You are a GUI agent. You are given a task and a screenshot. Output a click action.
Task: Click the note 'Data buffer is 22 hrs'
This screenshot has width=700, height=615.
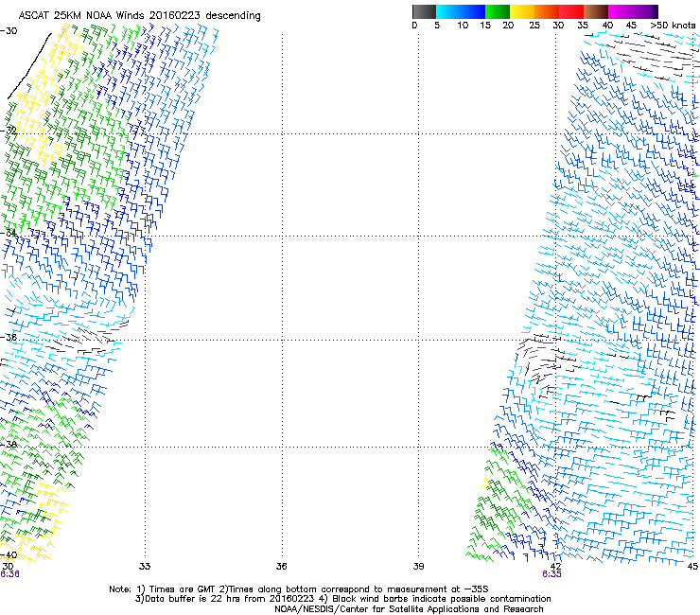194,599
